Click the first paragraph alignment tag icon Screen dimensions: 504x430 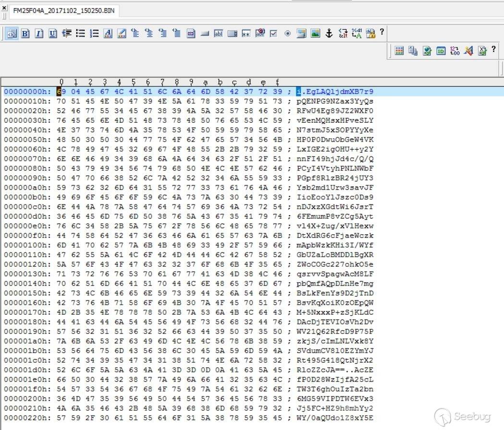pos(135,33)
